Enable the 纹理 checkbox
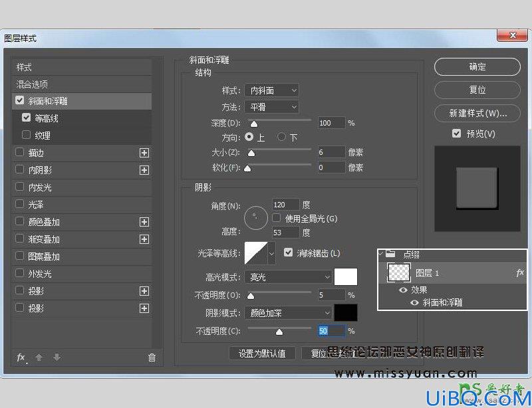Image resolution: width=532 pixels, height=408 pixels. [26, 135]
